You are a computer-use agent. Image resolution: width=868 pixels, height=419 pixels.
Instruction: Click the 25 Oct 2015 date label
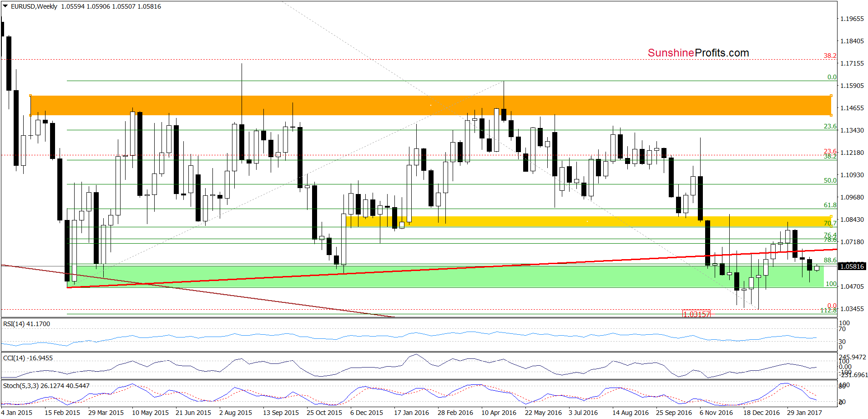tap(324, 413)
